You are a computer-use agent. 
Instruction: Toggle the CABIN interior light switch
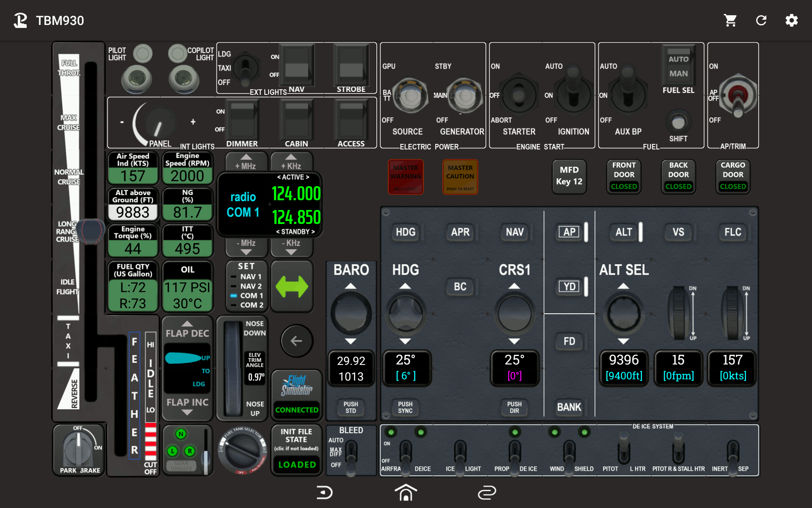tap(296, 121)
